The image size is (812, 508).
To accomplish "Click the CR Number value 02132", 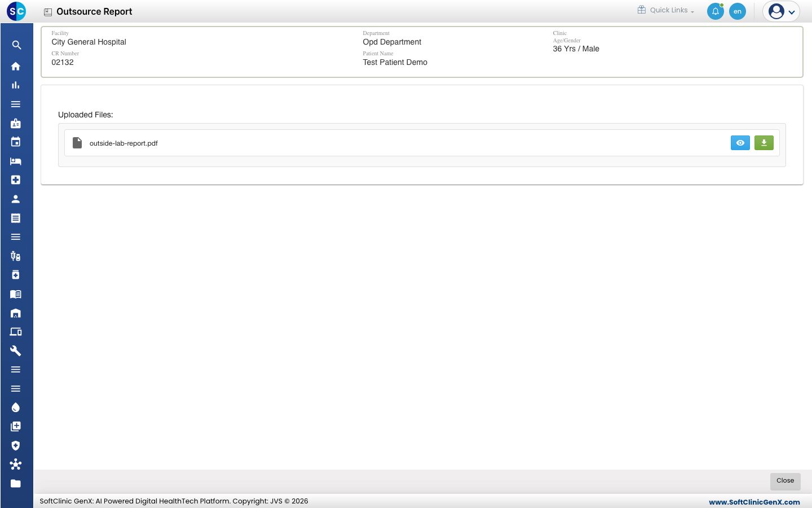I will (63, 62).
